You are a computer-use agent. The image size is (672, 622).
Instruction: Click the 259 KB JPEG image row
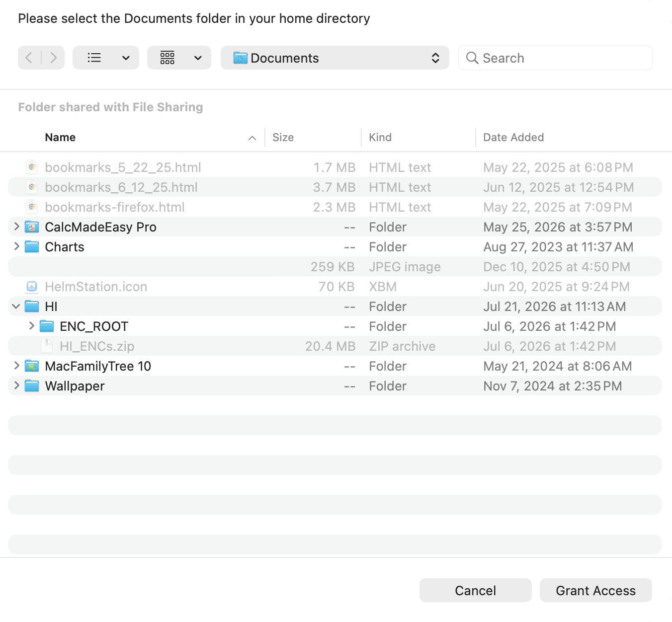point(335,266)
